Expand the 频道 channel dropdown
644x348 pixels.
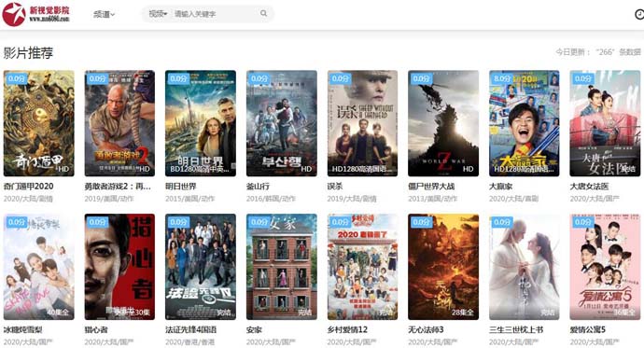[x=104, y=14]
